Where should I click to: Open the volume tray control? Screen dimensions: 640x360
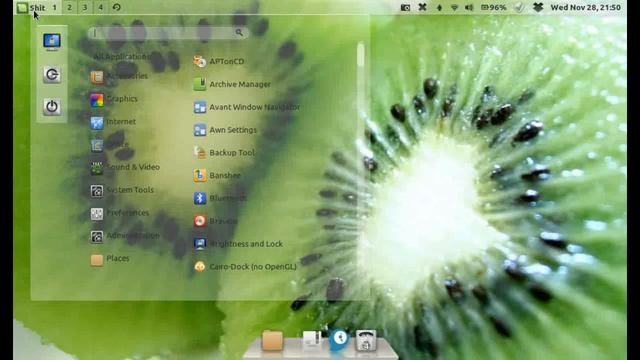(x=469, y=7)
